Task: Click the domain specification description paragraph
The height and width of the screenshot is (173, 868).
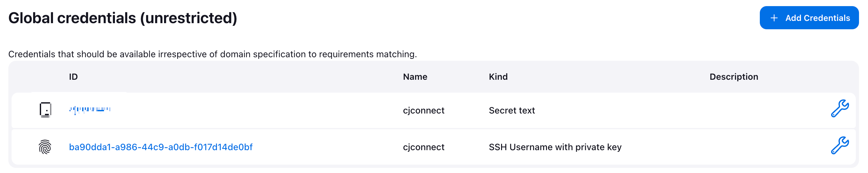Action: (213, 54)
